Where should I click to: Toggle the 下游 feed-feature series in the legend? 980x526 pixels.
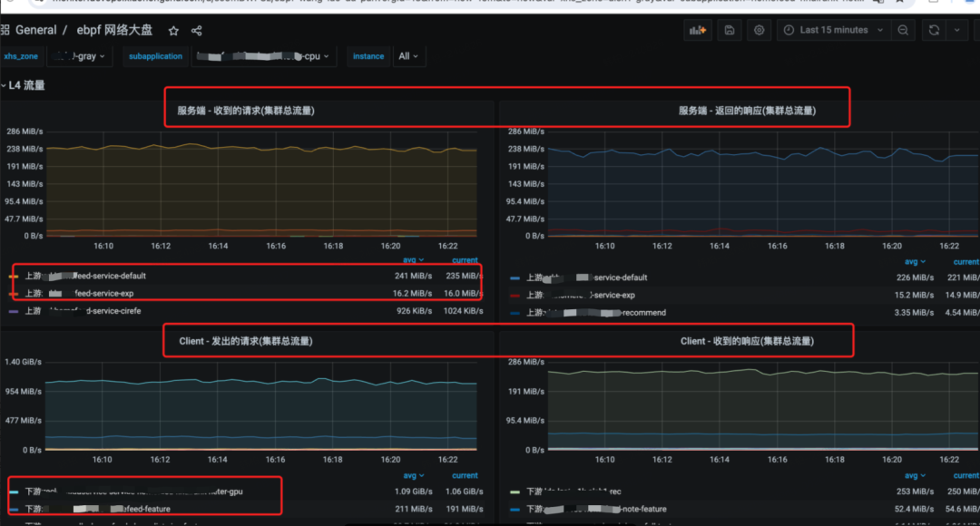97,509
